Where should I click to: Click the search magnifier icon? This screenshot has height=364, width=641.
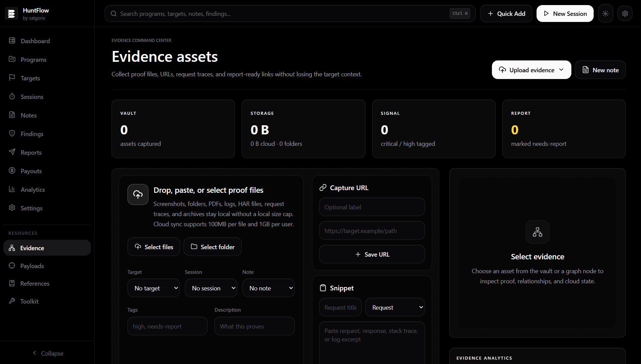(114, 14)
